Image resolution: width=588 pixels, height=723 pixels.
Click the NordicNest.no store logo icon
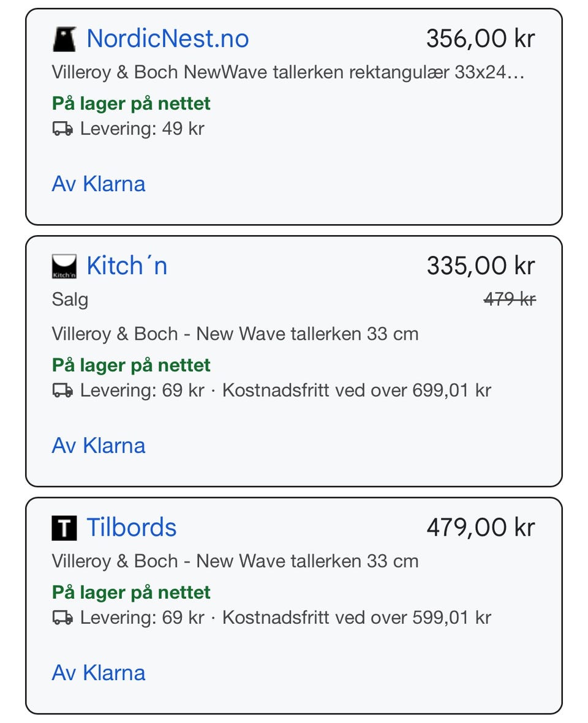click(x=64, y=39)
